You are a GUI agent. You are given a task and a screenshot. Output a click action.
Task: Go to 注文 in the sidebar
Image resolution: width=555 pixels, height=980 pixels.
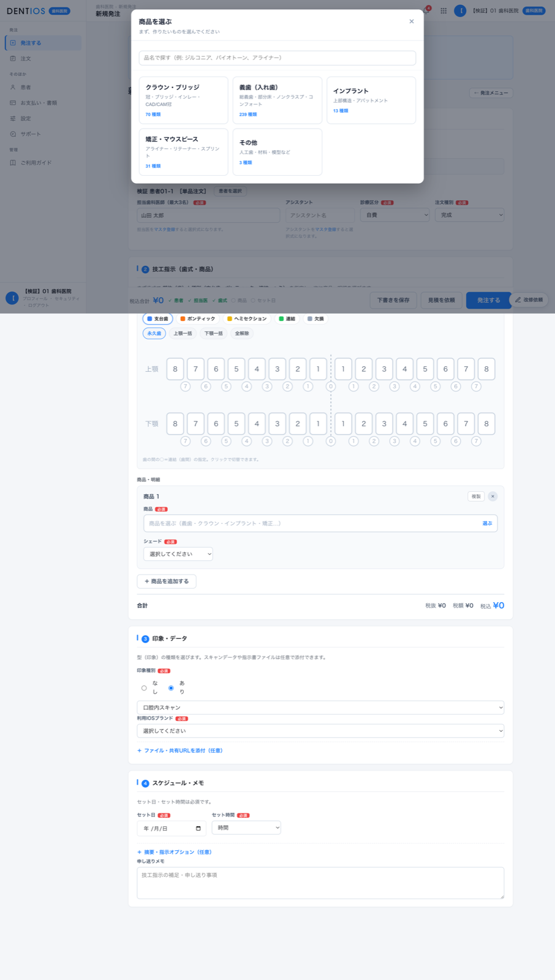pyautogui.click(x=43, y=59)
